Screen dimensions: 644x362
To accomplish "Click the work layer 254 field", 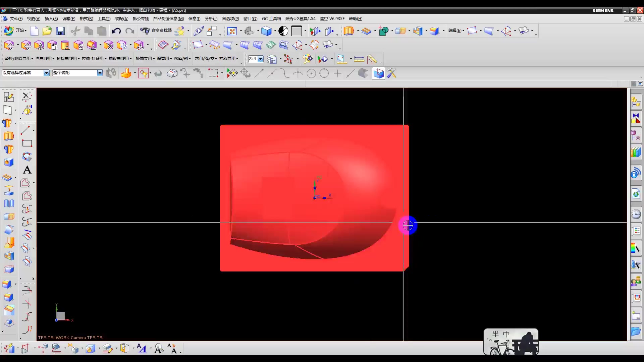I will pos(253,59).
